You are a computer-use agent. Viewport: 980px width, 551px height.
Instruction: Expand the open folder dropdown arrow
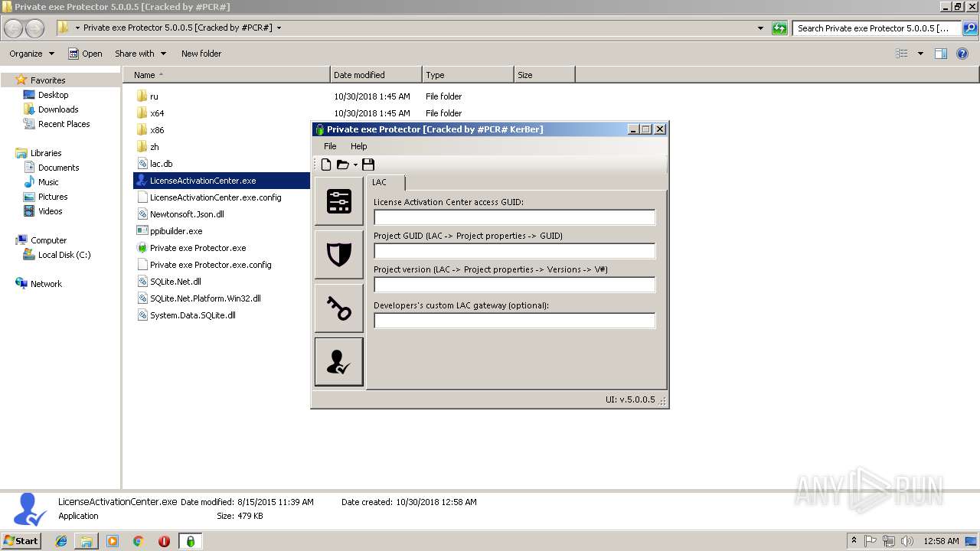pos(355,165)
